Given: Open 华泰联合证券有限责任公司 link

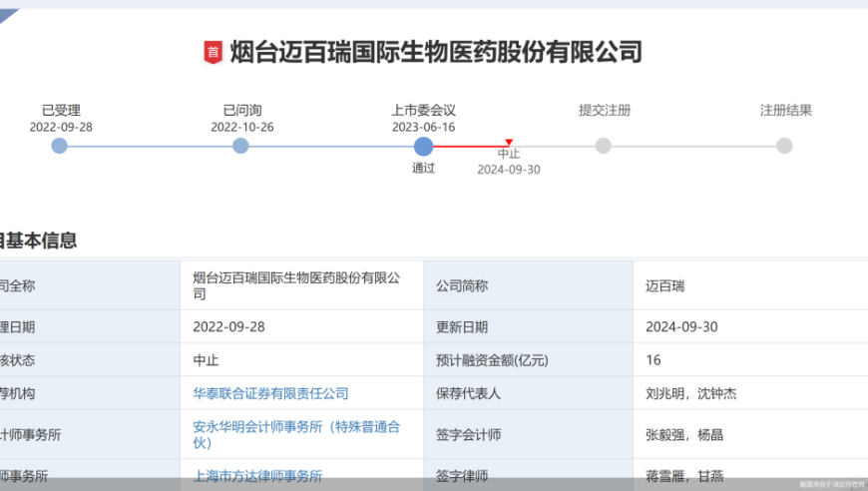Looking at the screenshot, I should coord(270,393).
